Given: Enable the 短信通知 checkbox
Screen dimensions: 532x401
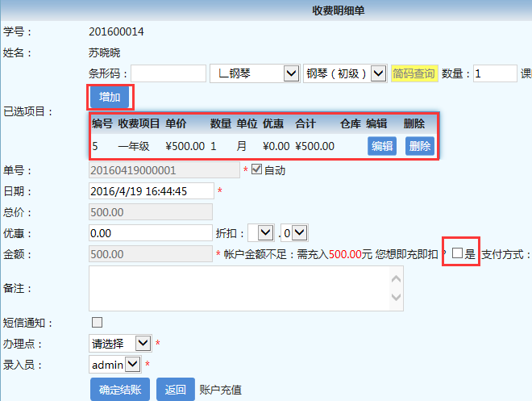Looking at the screenshot, I should point(98,323).
